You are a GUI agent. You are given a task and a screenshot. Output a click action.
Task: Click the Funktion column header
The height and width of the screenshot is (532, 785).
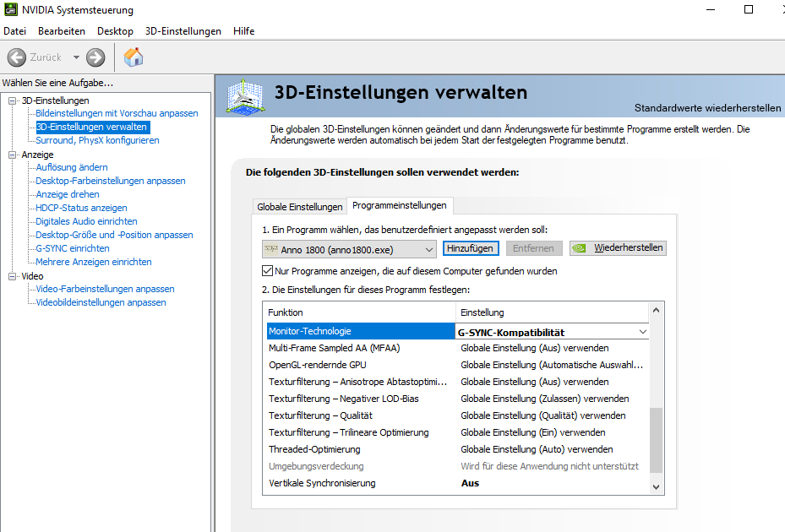click(x=361, y=312)
